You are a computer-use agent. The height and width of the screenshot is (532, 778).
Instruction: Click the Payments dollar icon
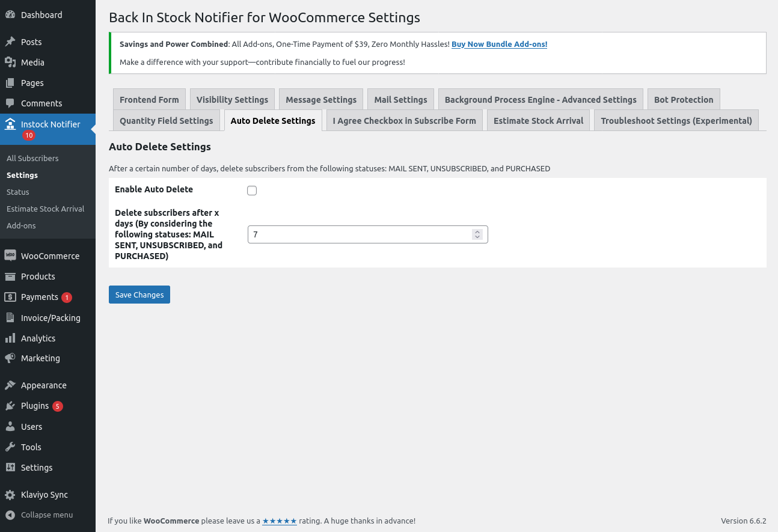pyautogui.click(x=10, y=297)
